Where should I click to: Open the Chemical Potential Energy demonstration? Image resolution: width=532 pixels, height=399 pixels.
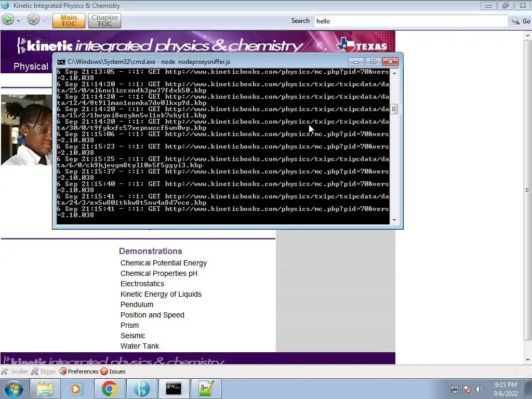tap(164, 263)
